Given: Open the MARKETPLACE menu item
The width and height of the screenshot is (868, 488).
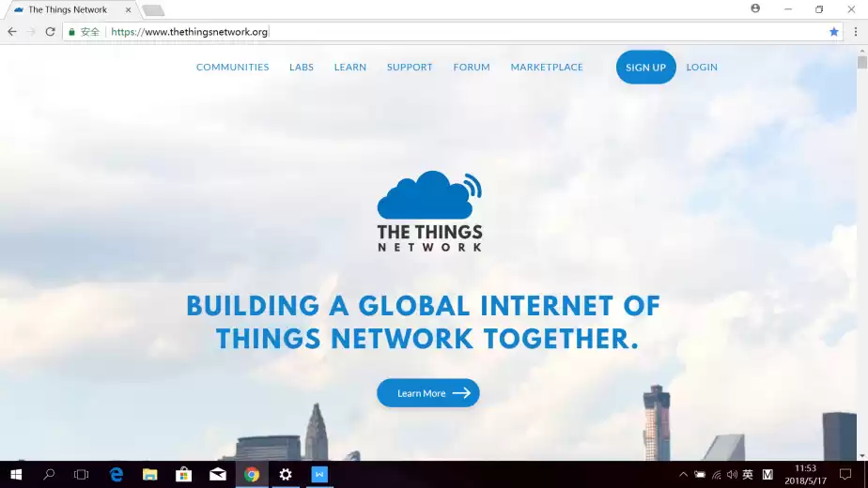Looking at the screenshot, I should coord(547,67).
